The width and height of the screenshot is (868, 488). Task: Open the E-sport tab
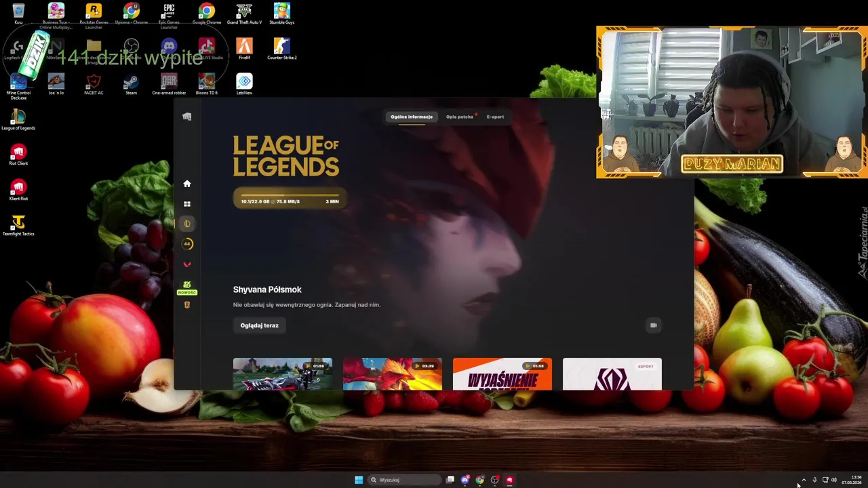495,117
